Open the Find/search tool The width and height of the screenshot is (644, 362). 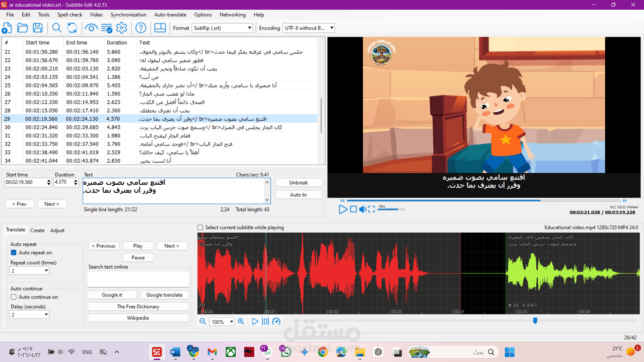(56, 28)
